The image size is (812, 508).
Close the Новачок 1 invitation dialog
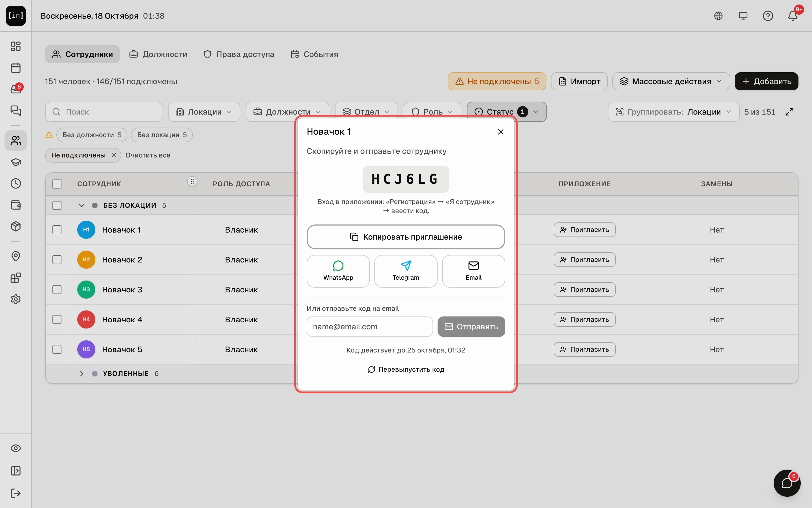(501, 132)
